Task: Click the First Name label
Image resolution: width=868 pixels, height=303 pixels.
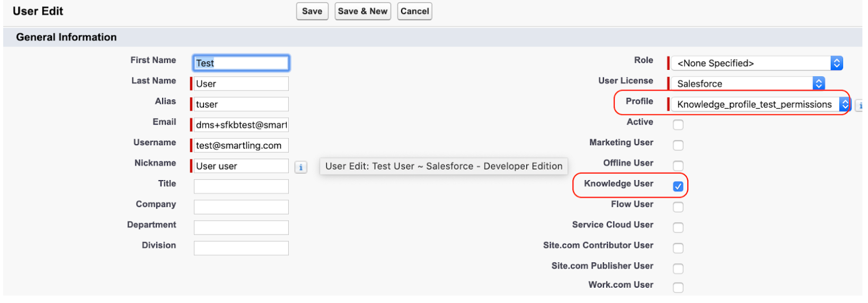Action: [x=153, y=60]
